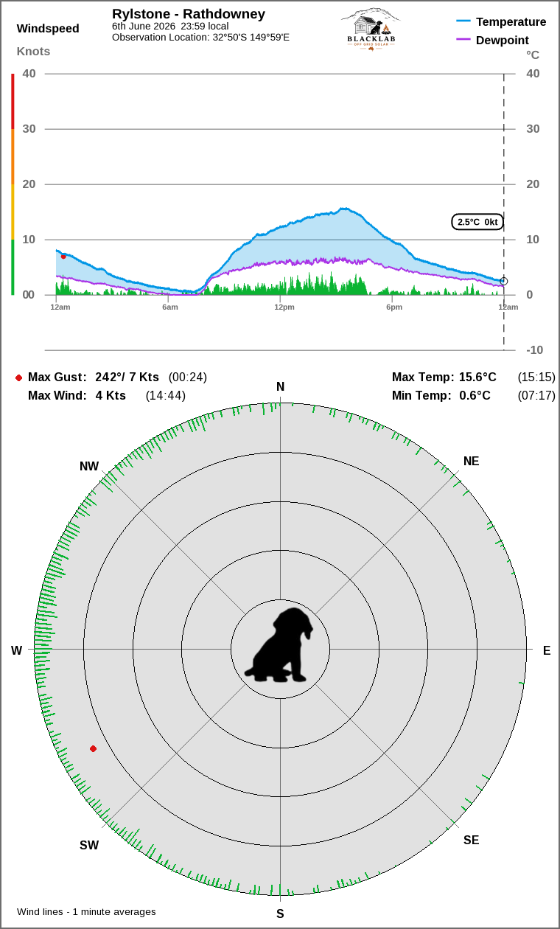This screenshot has width=560, height=929.
Task: Click the NW compass label
Action: tap(89, 467)
